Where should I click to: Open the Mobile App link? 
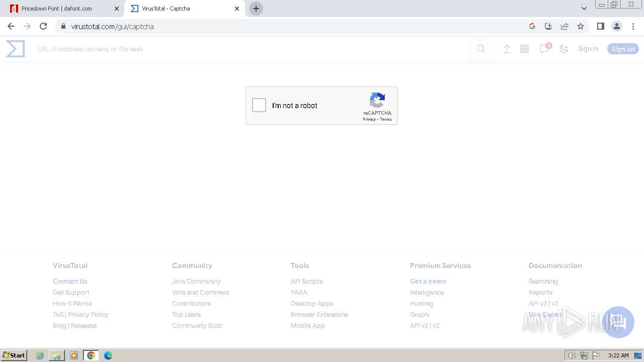coord(308,325)
